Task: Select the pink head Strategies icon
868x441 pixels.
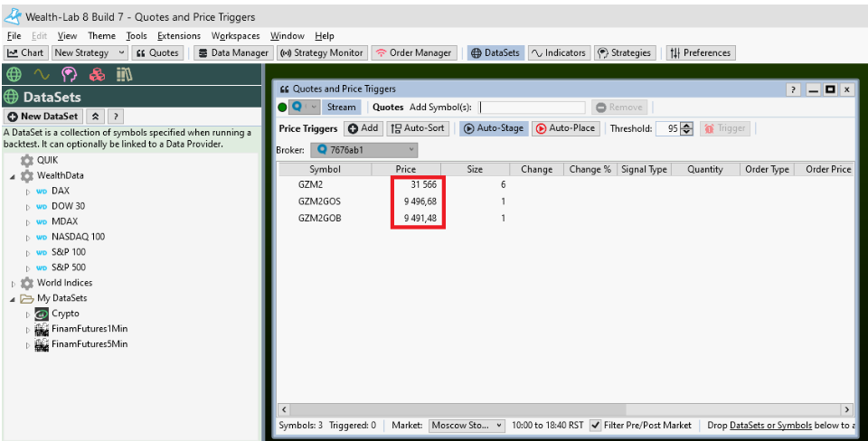Action: (69, 75)
